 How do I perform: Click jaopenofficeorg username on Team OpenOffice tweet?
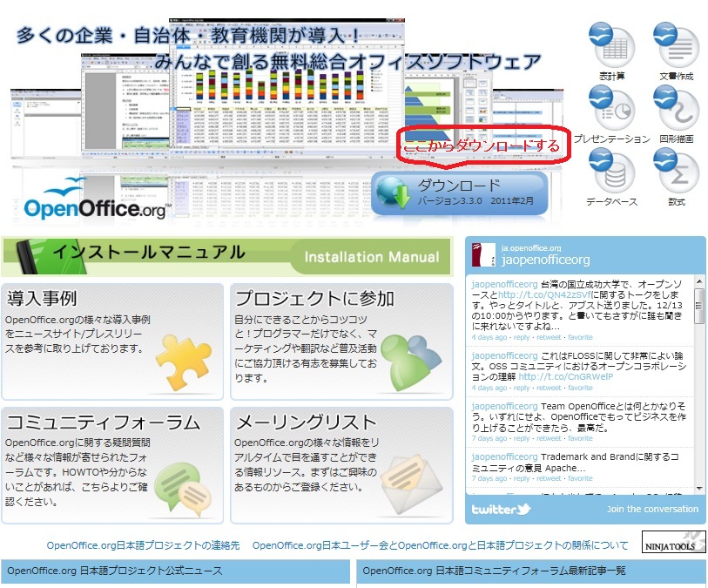click(x=504, y=407)
